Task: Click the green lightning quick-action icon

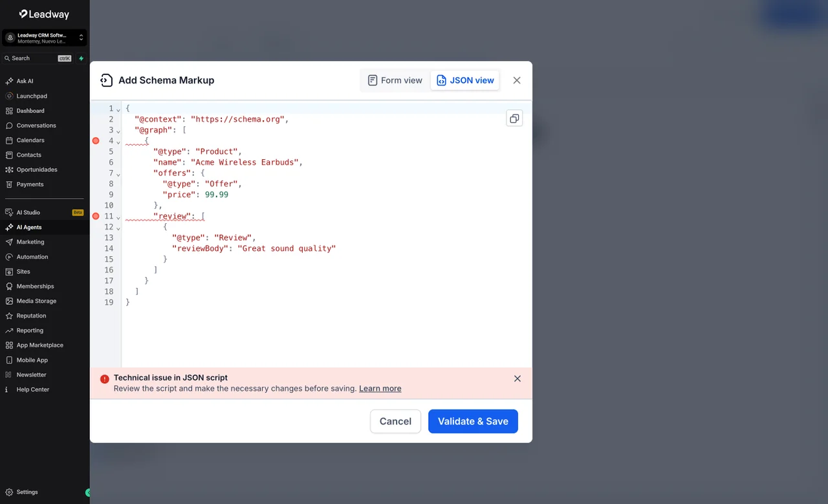Action: click(x=81, y=58)
